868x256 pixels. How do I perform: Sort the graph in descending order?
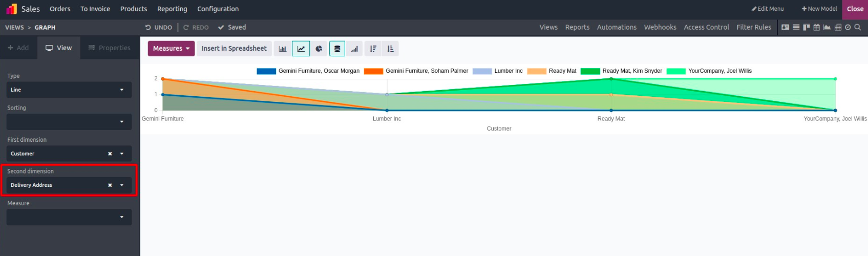373,49
